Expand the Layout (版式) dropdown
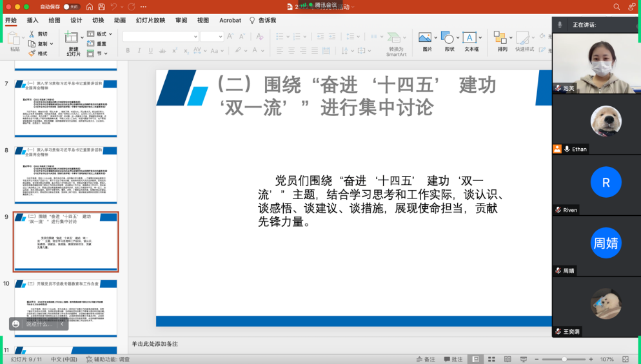 tap(111, 34)
